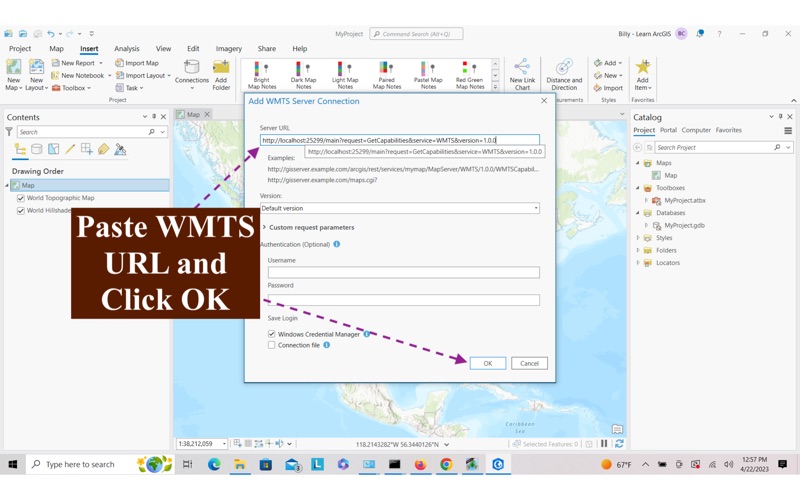Click Import Layout button

pyautogui.click(x=140, y=76)
